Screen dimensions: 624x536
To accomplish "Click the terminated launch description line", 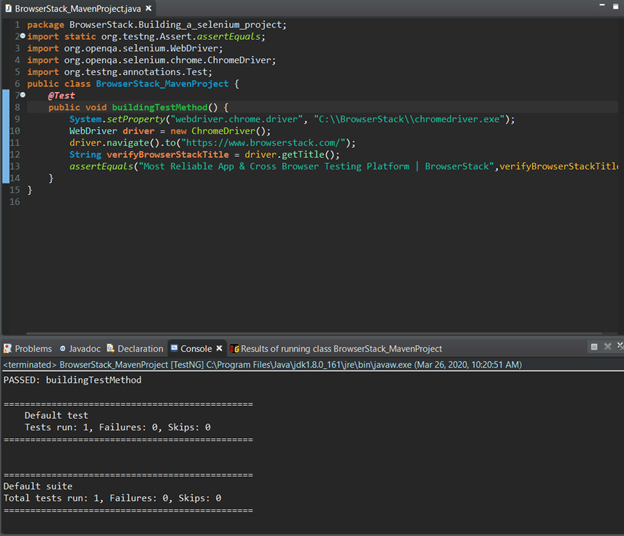I will pyautogui.click(x=263, y=364).
